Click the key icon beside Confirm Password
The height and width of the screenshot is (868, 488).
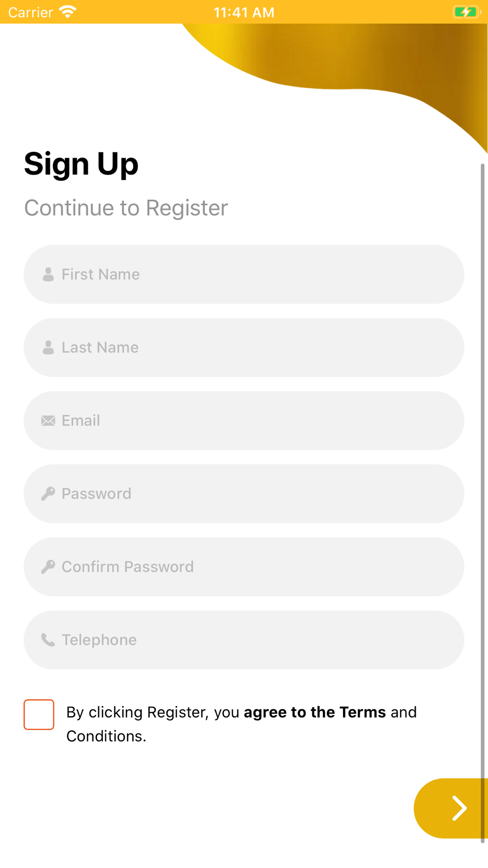(48, 567)
